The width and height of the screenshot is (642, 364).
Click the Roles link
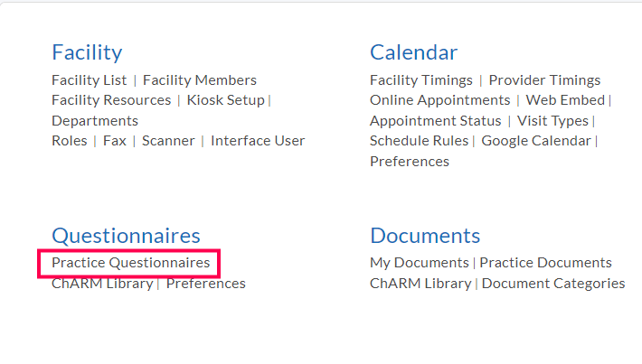point(70,141)
